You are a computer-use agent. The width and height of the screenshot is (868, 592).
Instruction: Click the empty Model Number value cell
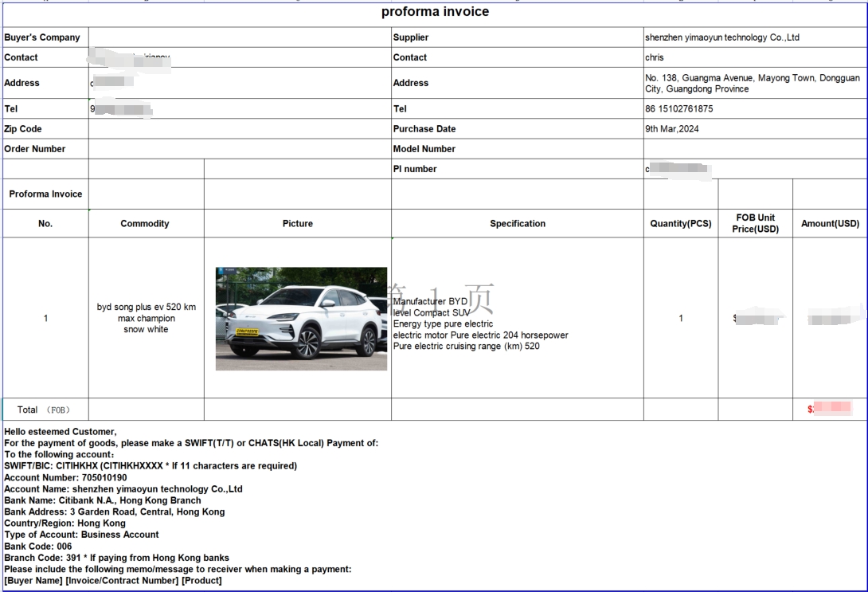tap(755, 148)
